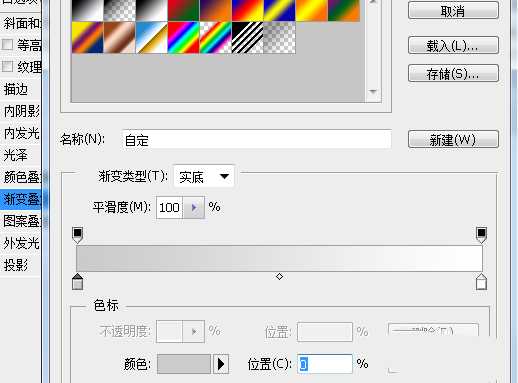Click the preset list scroll down arrow
Viewport: 518px width, 383px height.
click(x=373, y=91)
